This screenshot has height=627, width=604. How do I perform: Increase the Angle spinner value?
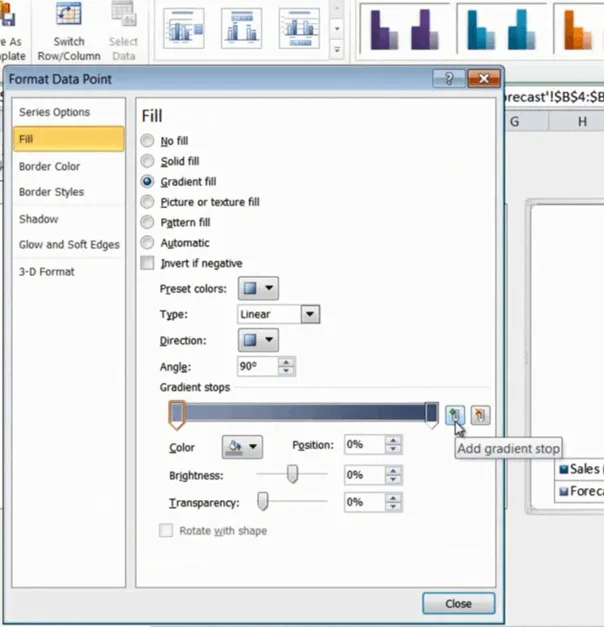[286, 362]
